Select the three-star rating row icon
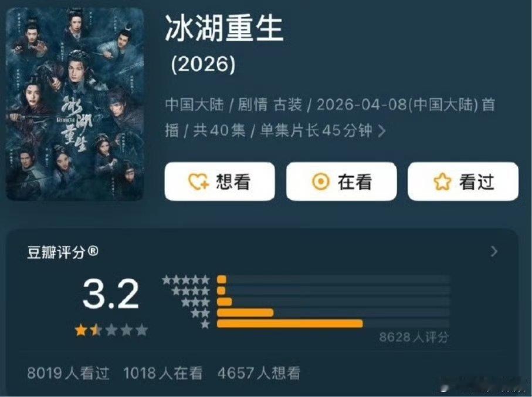The width and height of the screenshot is (532, 397). (195, 302)
